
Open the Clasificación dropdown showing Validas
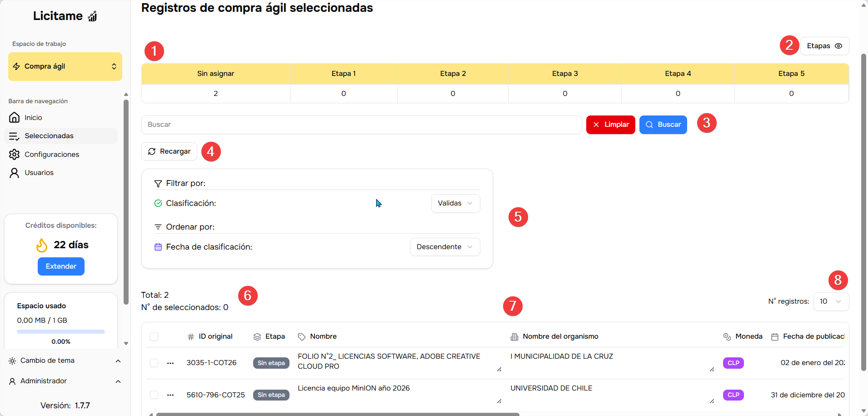[x=455, y=203]
